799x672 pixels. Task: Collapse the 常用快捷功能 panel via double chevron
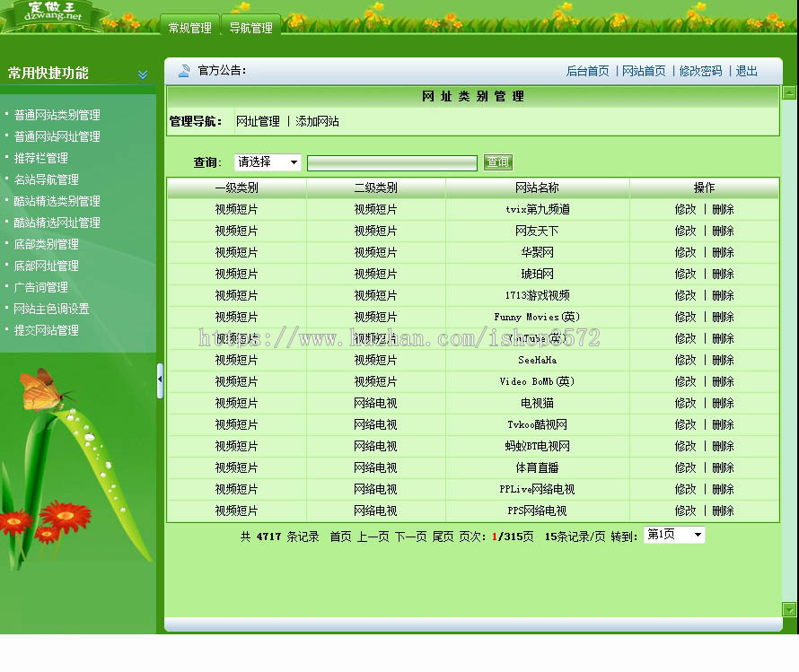[143, 75]
